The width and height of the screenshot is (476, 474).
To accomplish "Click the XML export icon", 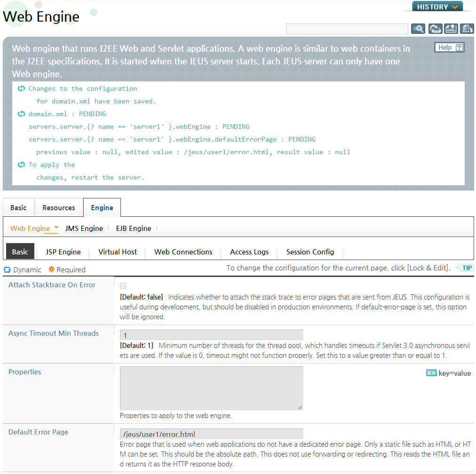I will pos(451,29).
